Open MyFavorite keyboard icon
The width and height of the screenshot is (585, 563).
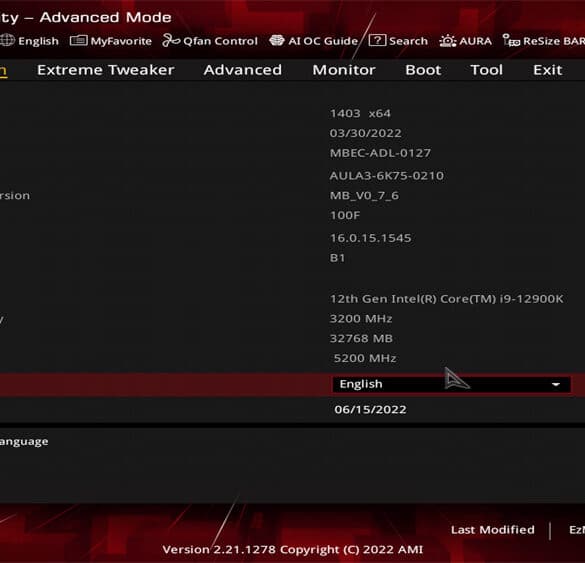coord(78,40)
